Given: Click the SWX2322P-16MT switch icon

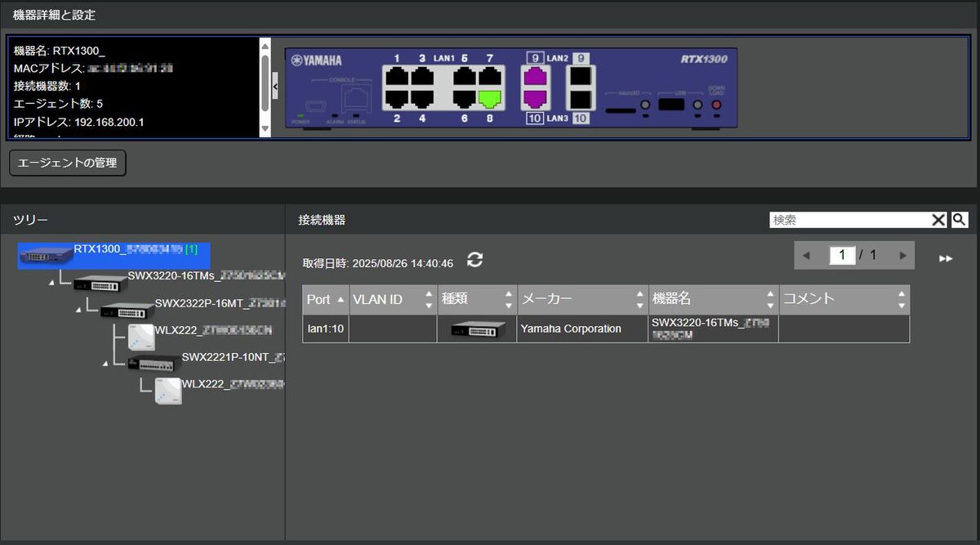Looking at the screenshot, I should point(127,310).
